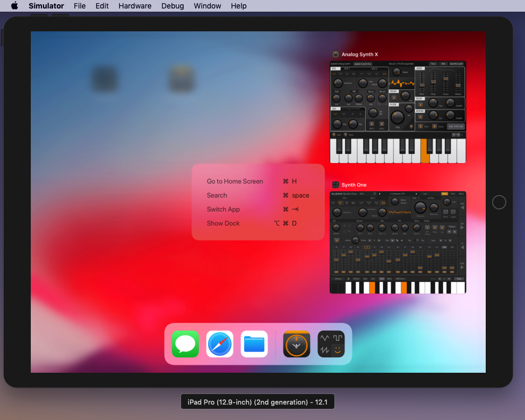Tap the iPad home button
The height and width of the screenshot is (420, 525).
[x=499, y=202]
